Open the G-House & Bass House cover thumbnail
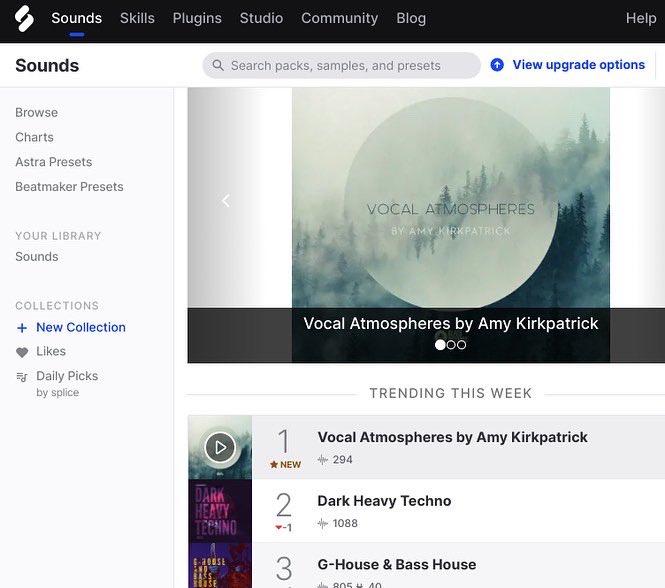Image resolution: width=665 pixels, height=588 pixels. coord(220,565)
